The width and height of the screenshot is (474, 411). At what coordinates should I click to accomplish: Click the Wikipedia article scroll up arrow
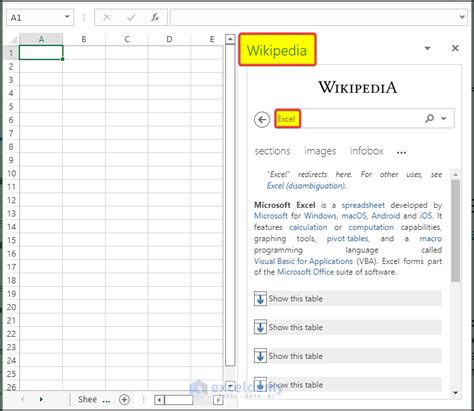pyautogui.click(x=456, y=174)
